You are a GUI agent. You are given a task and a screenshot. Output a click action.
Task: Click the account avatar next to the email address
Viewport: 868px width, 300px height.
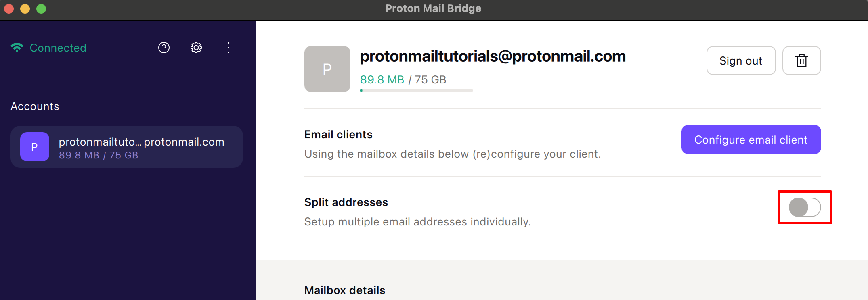pyautogui.click(x=327, y=69)
